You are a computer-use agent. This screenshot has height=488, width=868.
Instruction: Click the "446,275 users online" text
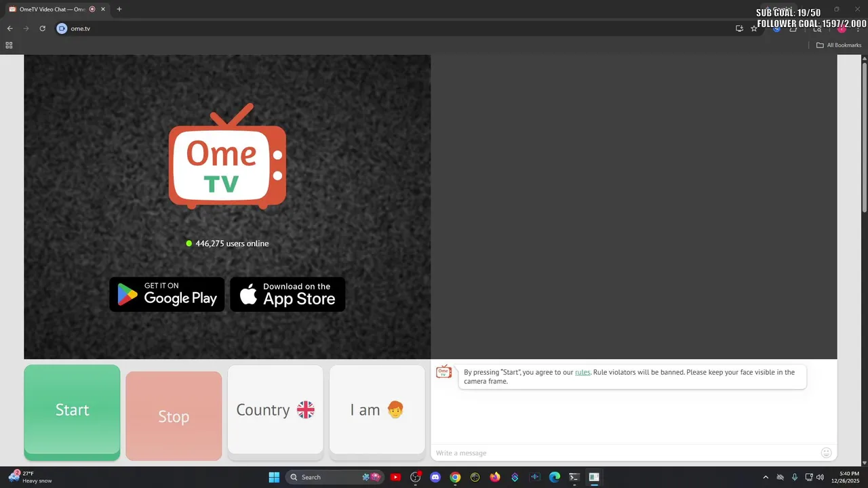(232, 243)
